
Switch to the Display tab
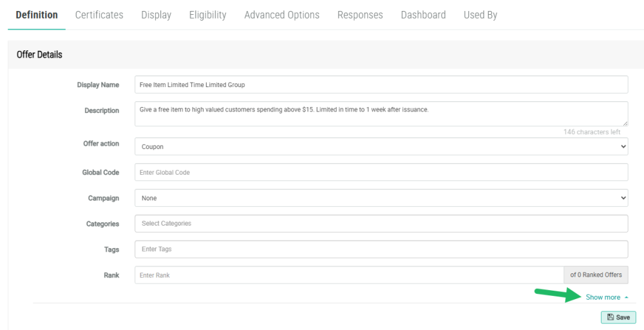click(x=156, y=15)
